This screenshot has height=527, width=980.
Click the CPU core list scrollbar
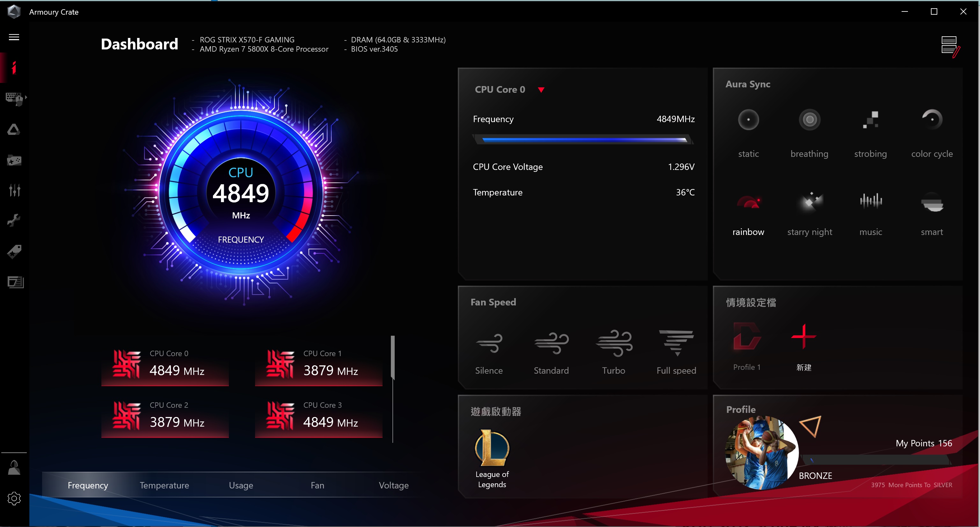coord(393,358)
